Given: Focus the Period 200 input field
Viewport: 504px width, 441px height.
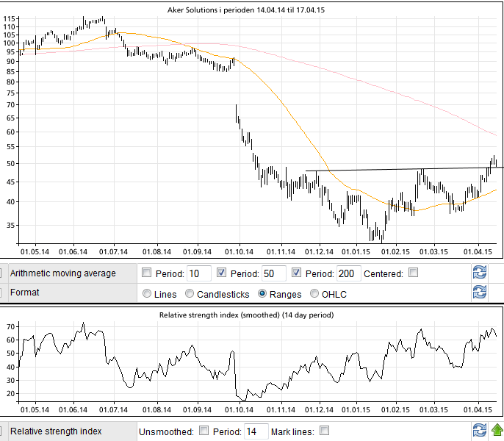Looking at the screenshot, I should (x=349, y=274).
